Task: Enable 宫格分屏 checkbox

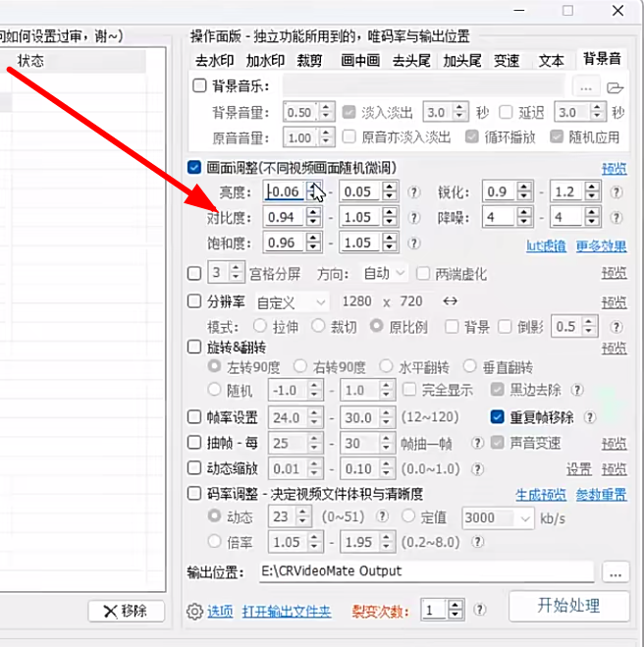Action: click(x=194, y=273)
